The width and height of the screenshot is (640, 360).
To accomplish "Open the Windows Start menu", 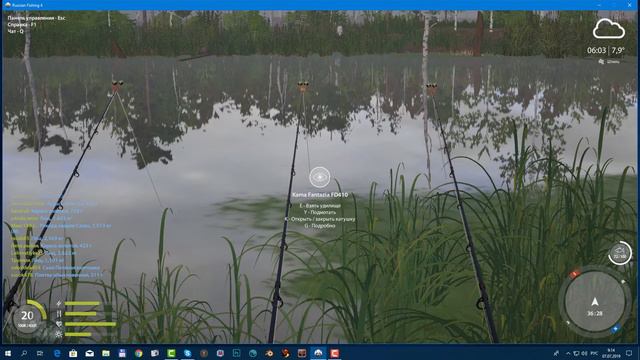I will coord(8,353).
